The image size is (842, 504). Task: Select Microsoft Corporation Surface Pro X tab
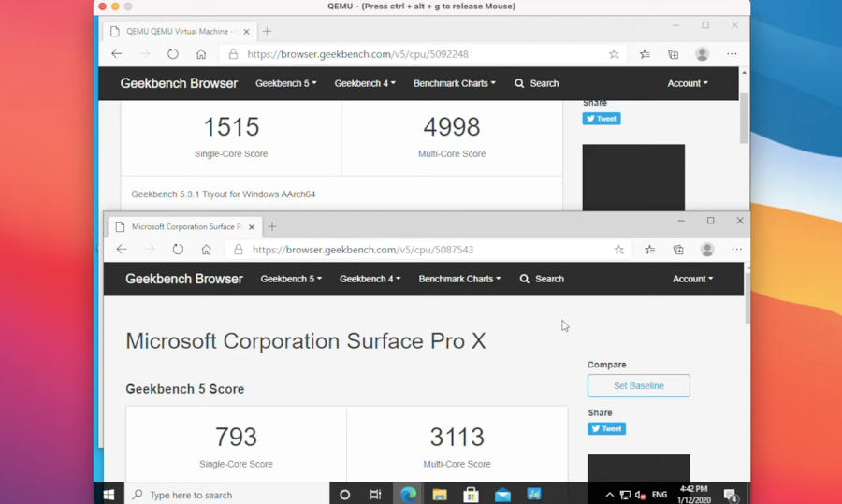coord(185,226)
